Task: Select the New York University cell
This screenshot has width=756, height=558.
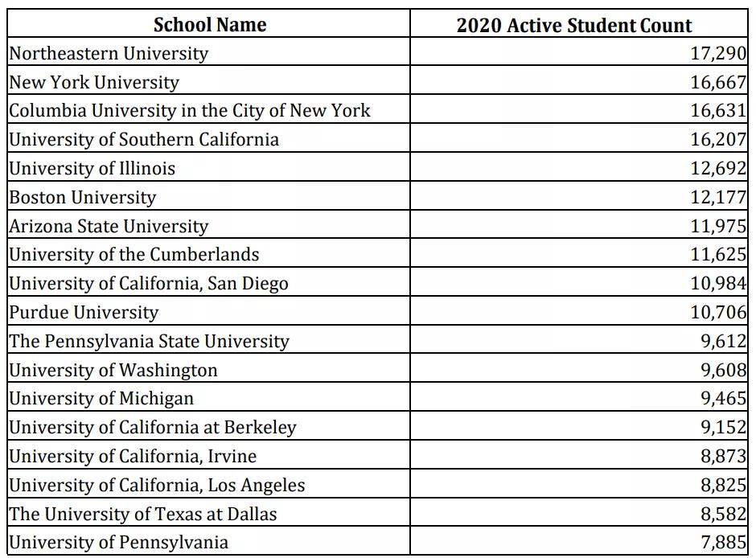Action: (x=94, y=82)
